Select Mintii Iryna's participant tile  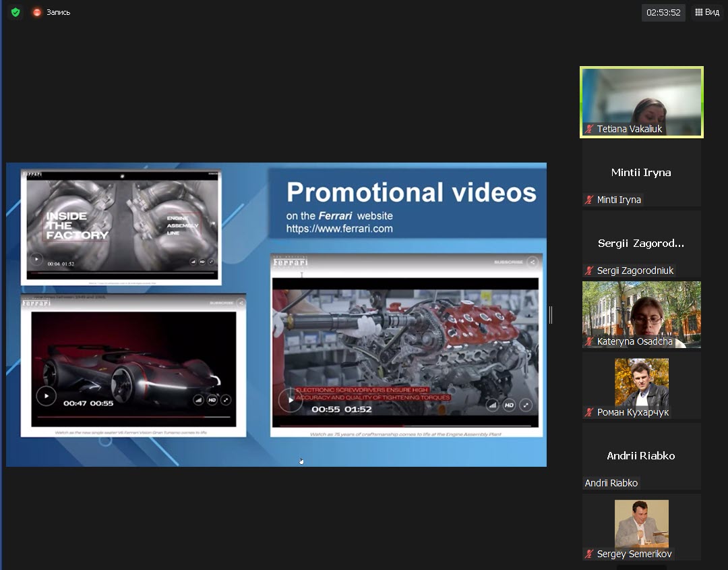(642, 173)
